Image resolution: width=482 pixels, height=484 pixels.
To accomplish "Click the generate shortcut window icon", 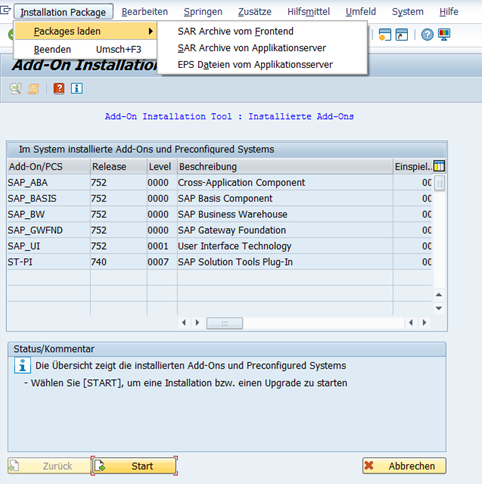I will 402,34.
